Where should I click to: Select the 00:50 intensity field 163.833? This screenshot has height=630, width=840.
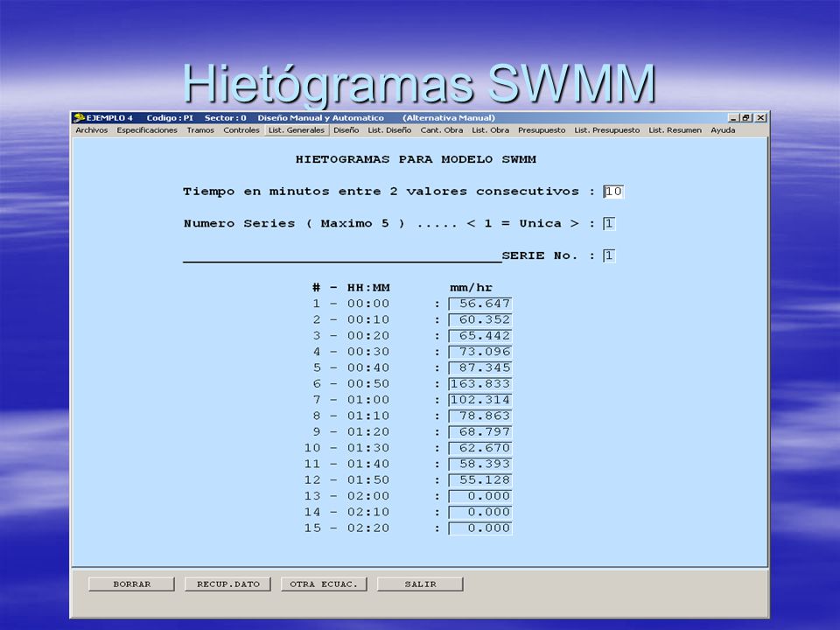click(x=480, y=384)
